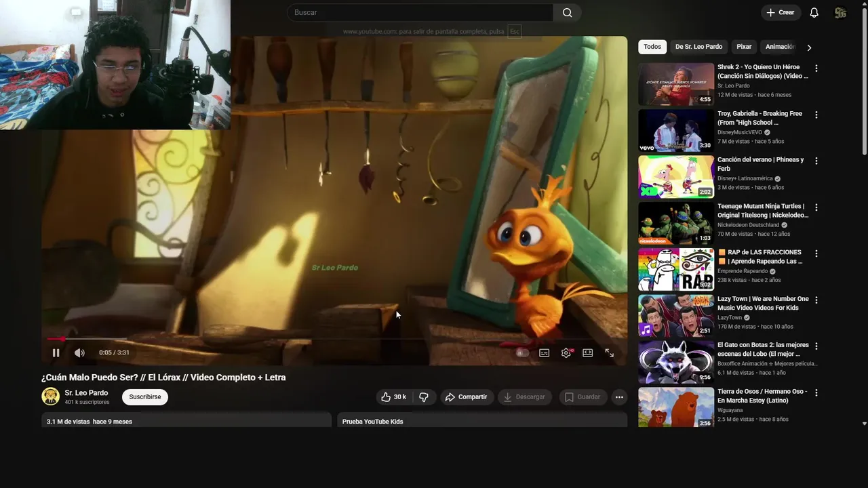
Task: Select the De Sr. Leo Pardo chip
Action: coord(698,47)
